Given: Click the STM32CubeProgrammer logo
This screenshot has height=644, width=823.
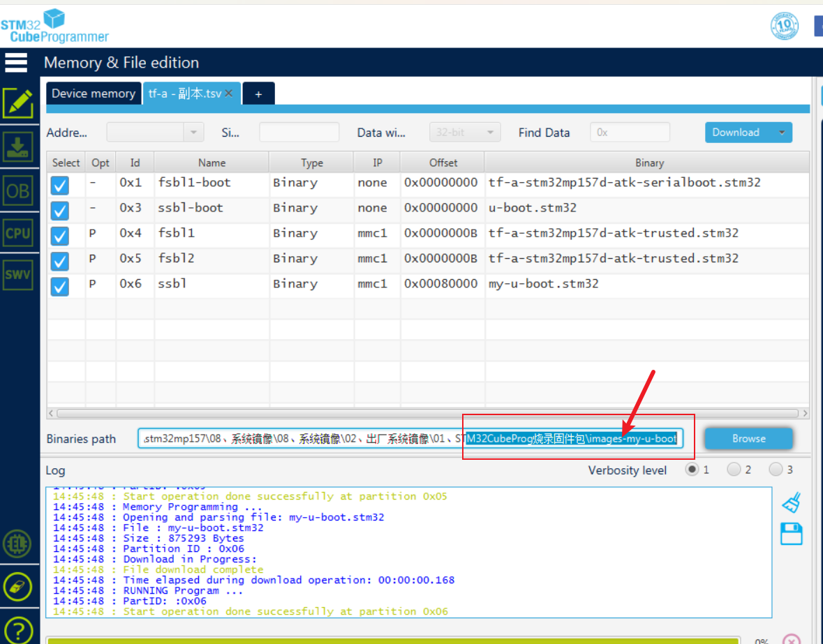Looking at the screenshot, I should click(x=54, y=27).
